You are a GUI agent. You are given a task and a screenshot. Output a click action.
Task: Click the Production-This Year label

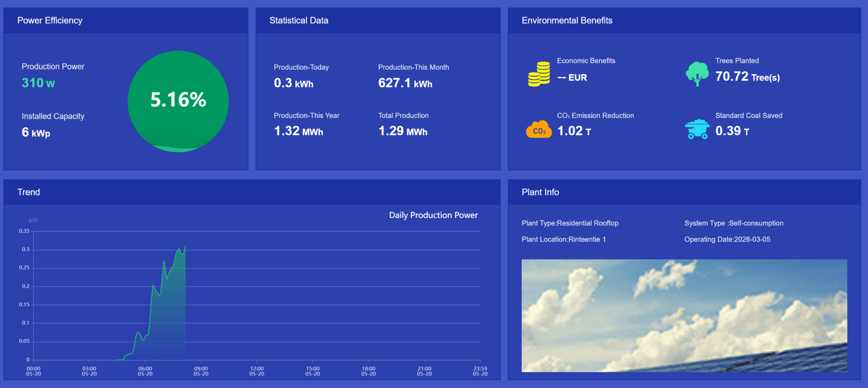[307, 115]
